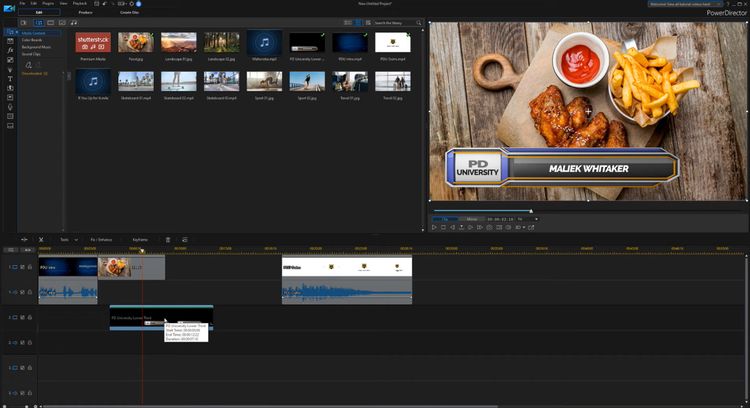Click the timeline horizontal scrollbar
The image size is (750, 408).
click(x=270, y=406)
